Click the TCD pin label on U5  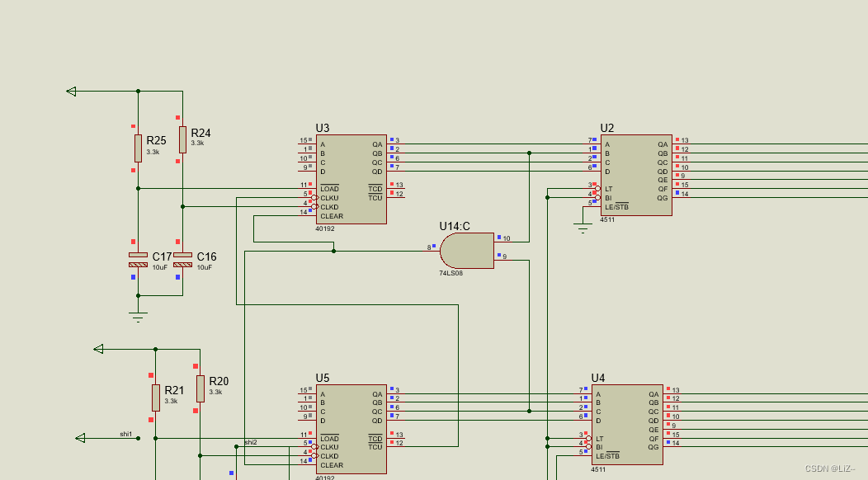coord(375,439)
